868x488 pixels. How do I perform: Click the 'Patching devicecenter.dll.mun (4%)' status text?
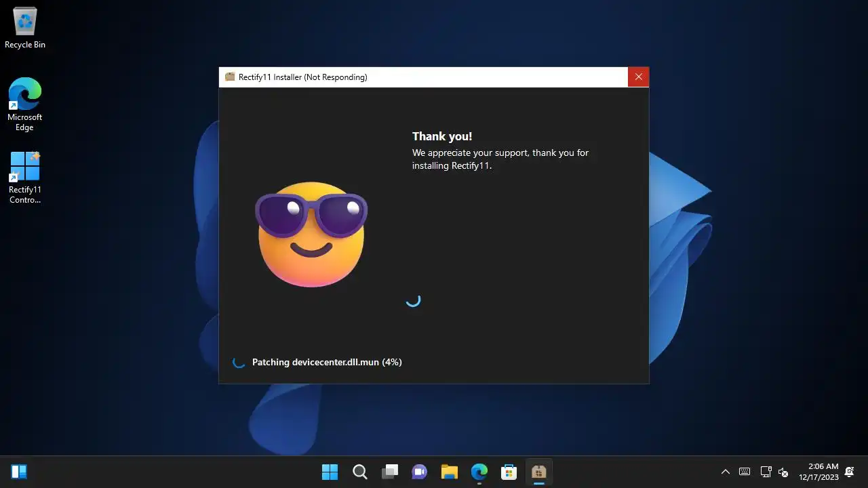click(x=327, y=362)
